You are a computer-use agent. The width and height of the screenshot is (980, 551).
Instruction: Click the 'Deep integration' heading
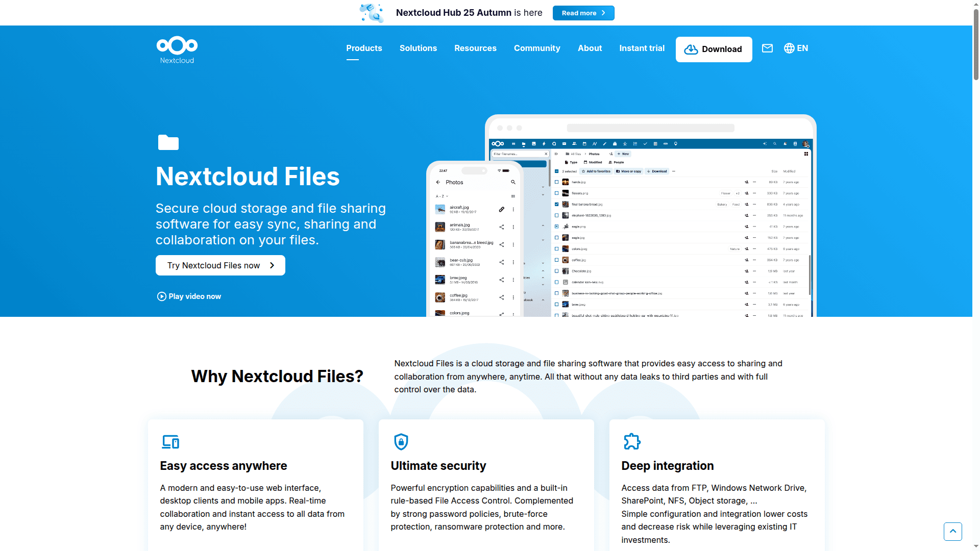pyautogui.click(x=668, y=466)
